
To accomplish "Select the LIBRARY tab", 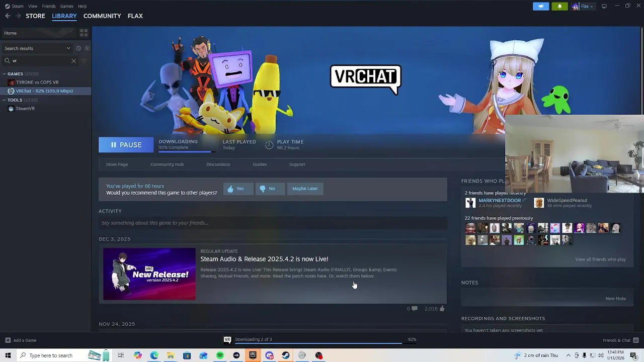I will click(64, 16).
